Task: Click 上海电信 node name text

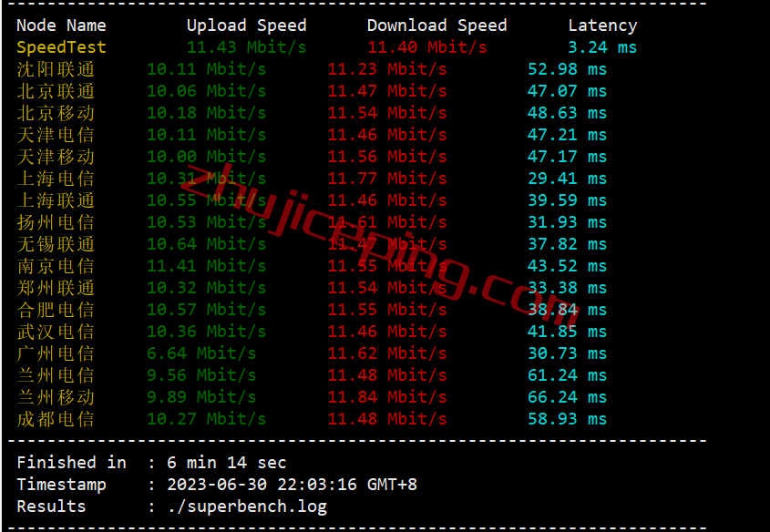Action: pos(56,179)
